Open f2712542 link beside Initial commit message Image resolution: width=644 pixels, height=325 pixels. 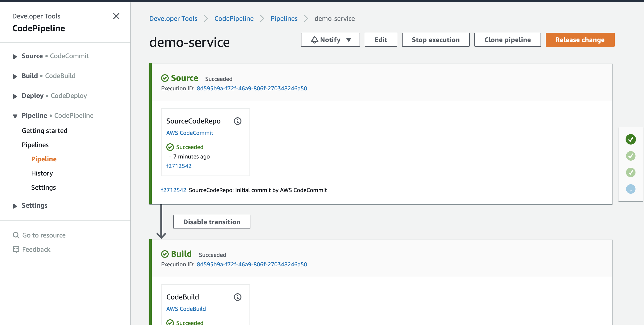[x=173, y=190]
